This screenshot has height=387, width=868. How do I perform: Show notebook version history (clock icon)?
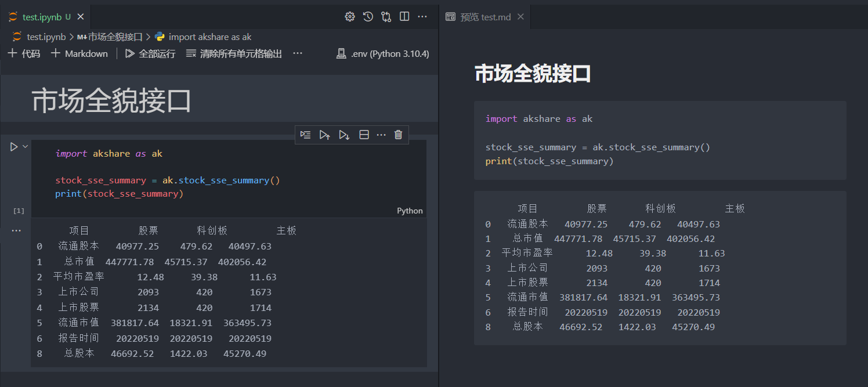367,16
